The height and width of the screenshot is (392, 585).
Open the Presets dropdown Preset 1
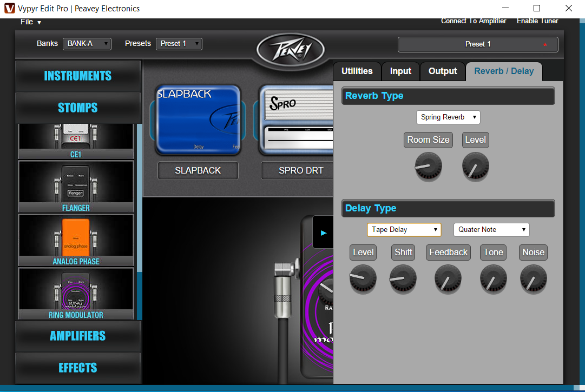[x=179, y=44]
